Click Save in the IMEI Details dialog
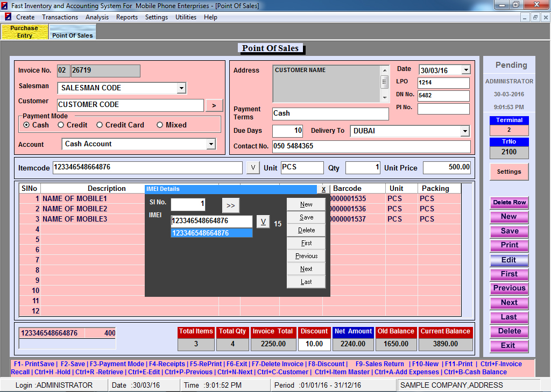 pos(306,217)
